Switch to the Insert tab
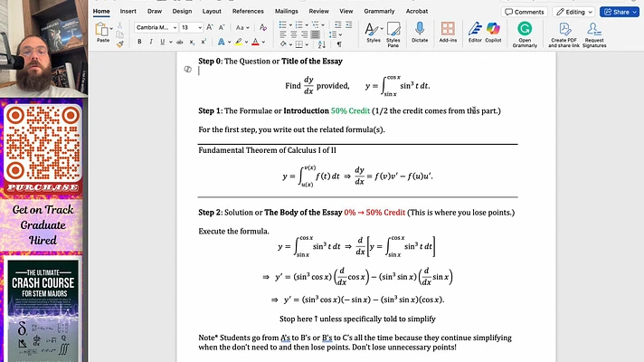Viewport: 644px width, 362px height. point(128,11)
